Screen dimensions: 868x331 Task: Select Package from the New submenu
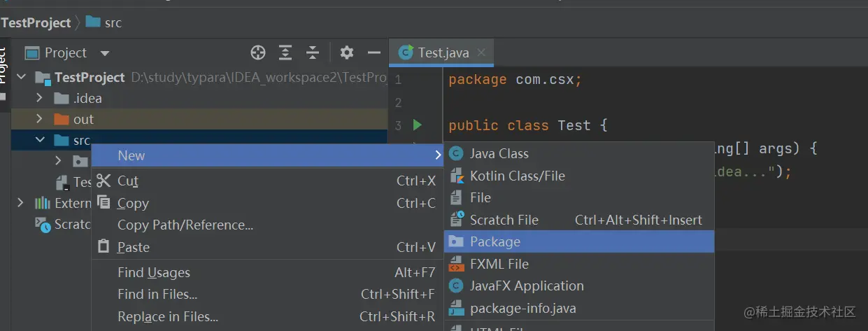495,241
